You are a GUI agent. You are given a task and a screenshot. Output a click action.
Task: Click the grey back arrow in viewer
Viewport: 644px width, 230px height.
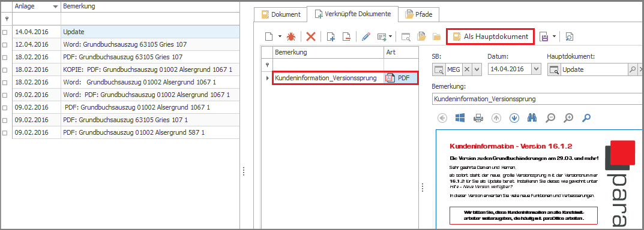point(442,118)
